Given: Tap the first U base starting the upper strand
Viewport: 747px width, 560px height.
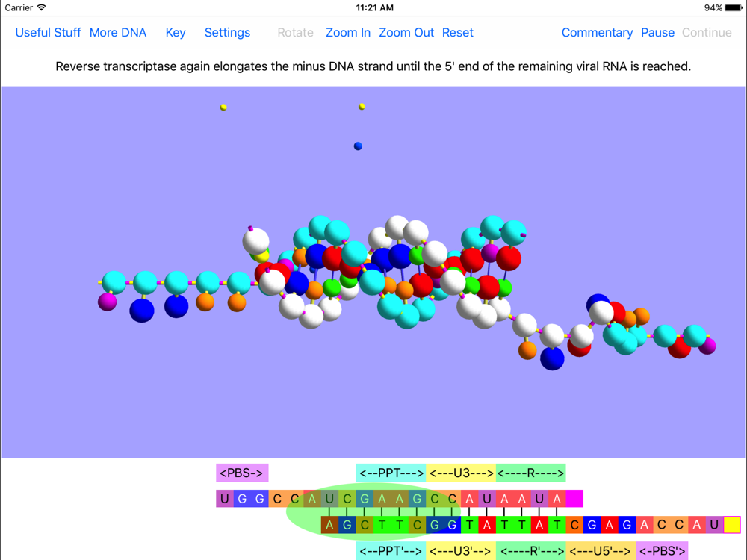Looking at the screenshot, I should (x=224, y=499).
